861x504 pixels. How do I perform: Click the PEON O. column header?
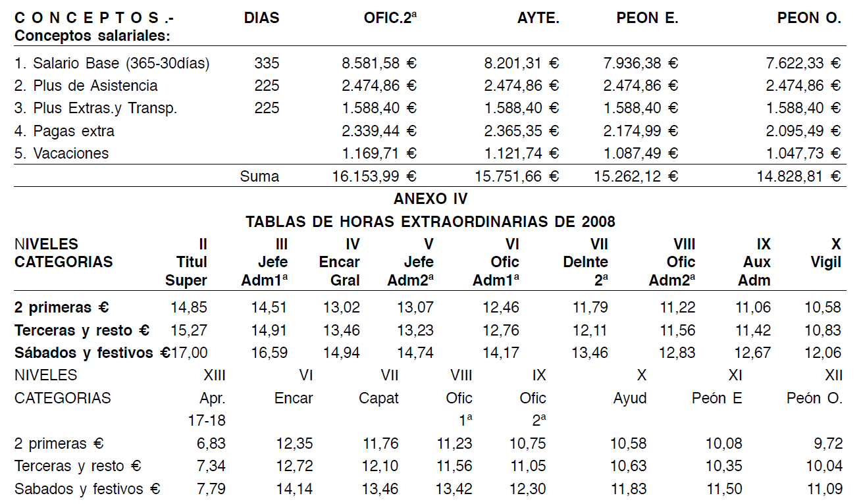810,18
